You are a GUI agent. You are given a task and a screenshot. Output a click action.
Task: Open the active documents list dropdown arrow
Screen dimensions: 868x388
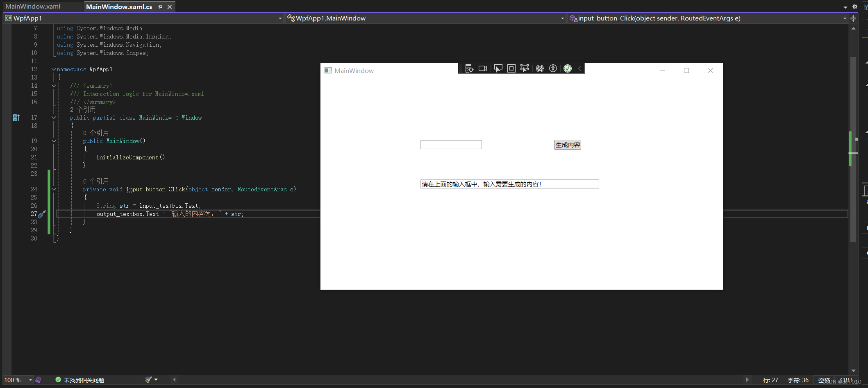click(x=845, y=7)
